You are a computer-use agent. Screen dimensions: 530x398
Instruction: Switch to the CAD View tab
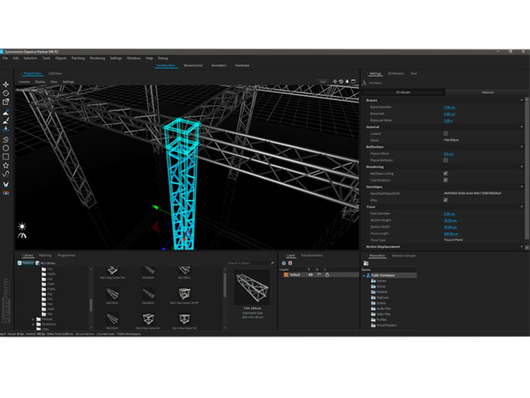click(x=55, y=73)
